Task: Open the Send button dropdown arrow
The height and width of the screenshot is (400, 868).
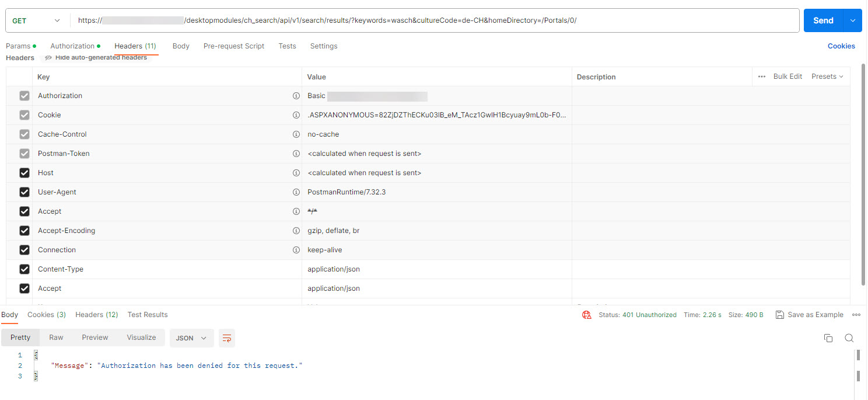Action: pos(853,20)
